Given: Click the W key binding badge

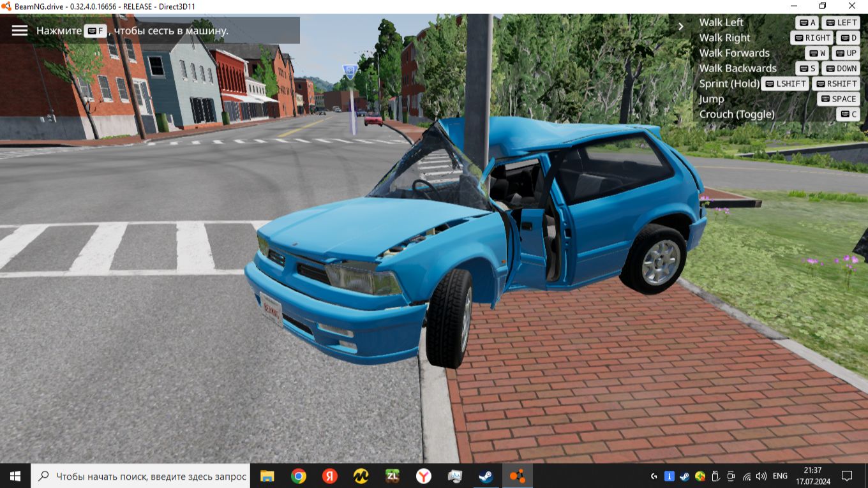Looking at the screenshot, I should click(x=816, y=53).
